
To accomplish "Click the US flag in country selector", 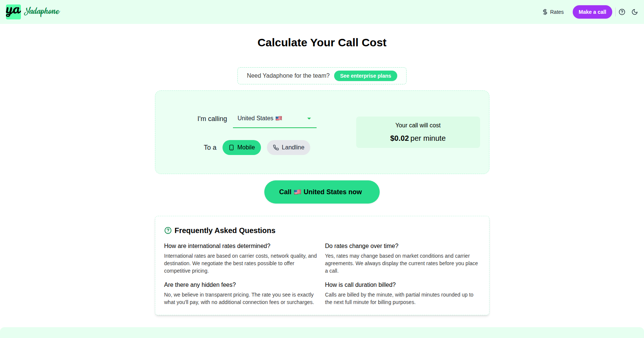I will (279, 118).
